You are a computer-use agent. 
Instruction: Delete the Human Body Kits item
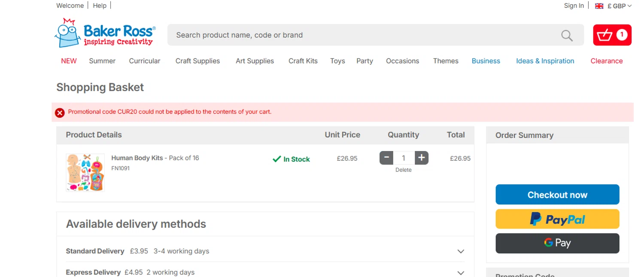click(x=403, y=170)
